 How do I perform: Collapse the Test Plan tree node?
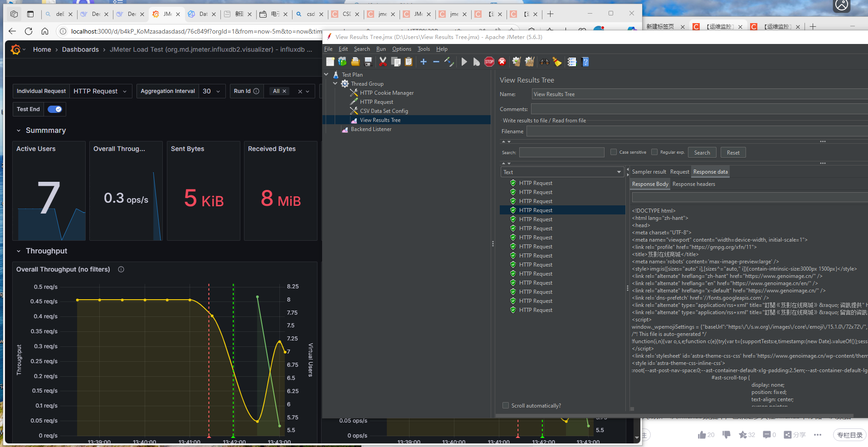327,74
